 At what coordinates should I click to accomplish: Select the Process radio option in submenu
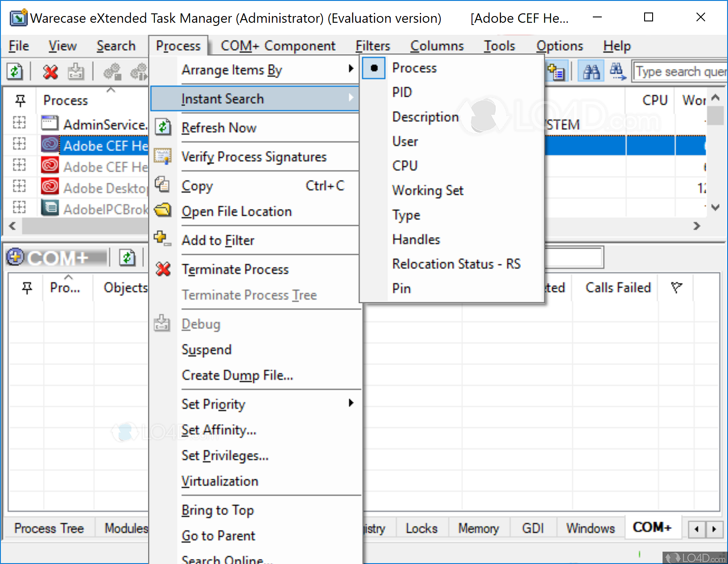[x=414, y=68]
